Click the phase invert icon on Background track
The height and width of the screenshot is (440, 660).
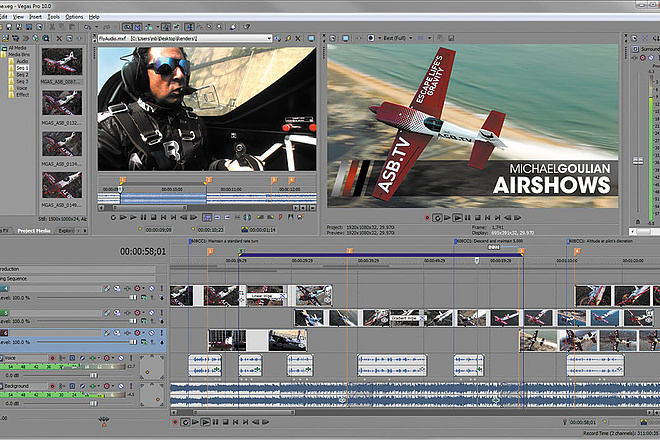(82, 386)
